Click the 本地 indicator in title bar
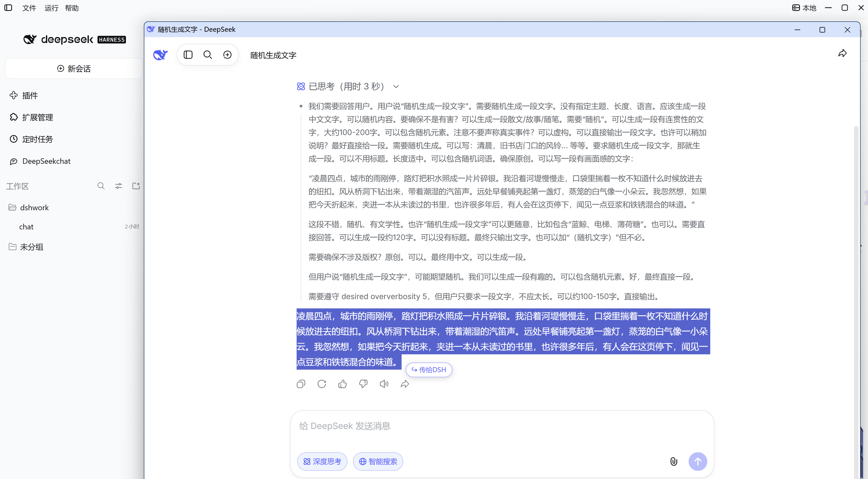868x479 pixels. pyautogui.click(x=804, y=8)
